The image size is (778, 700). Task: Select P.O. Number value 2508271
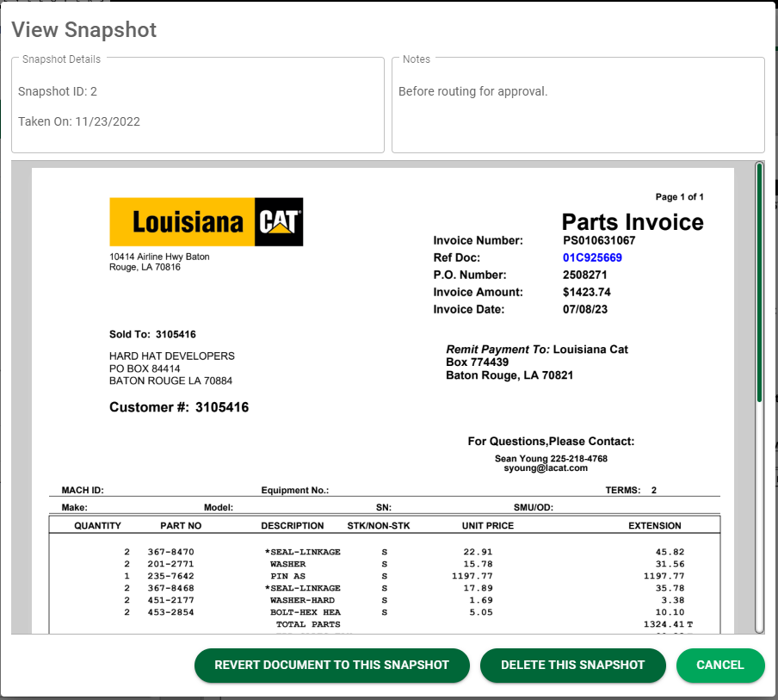pos(584,275)
